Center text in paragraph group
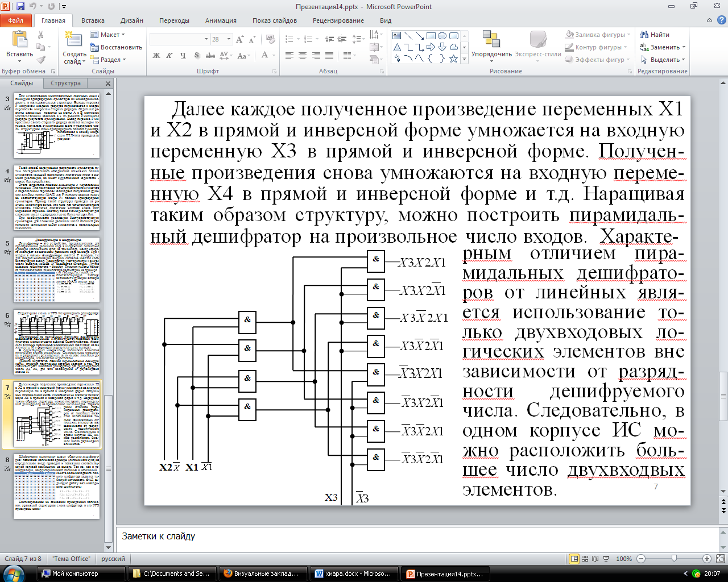 302,56
